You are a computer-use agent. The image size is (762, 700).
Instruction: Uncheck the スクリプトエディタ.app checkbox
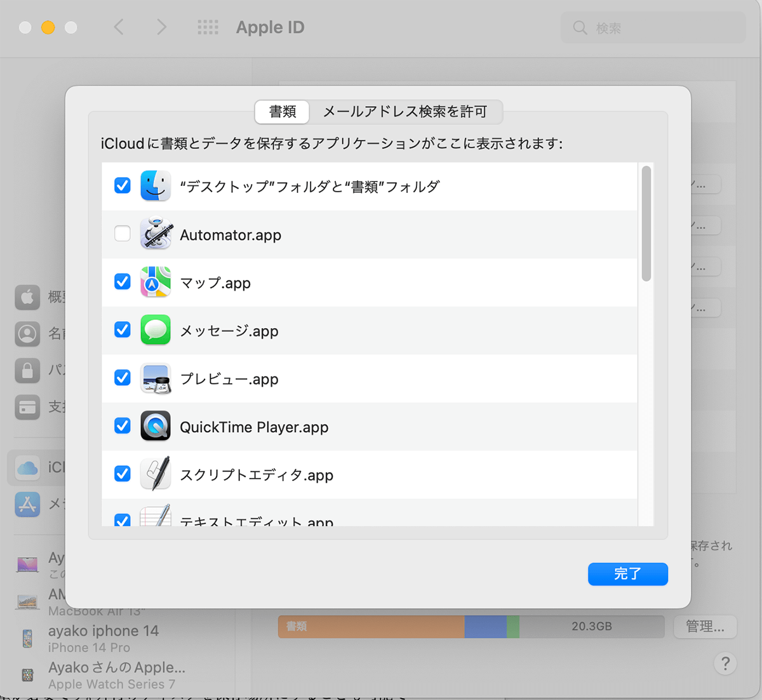(x=123, y=473)
